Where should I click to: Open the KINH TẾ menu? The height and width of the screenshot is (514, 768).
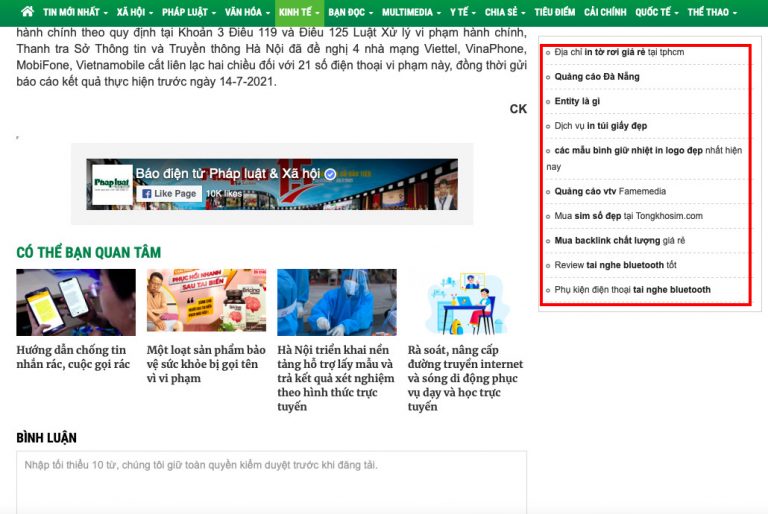tap(299, 12)
